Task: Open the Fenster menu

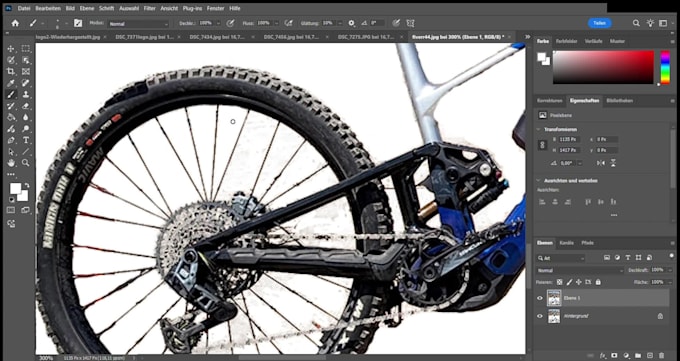Action: 216,8
